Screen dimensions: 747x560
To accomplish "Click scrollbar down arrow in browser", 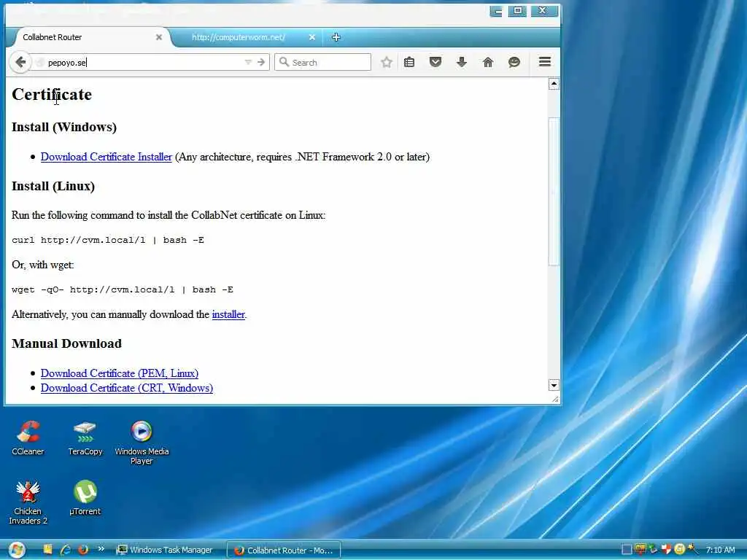I will click(x=554, y=385).
